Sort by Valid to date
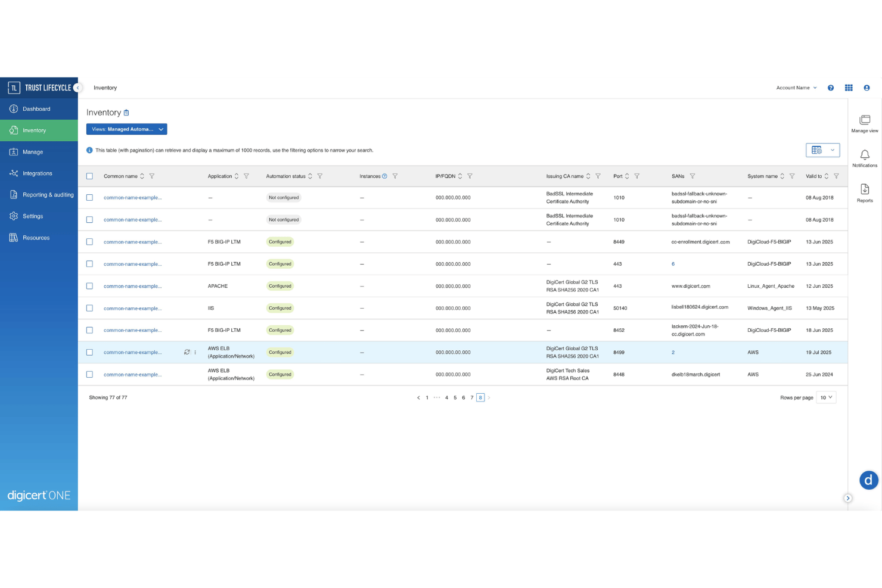 coord(827,176)
